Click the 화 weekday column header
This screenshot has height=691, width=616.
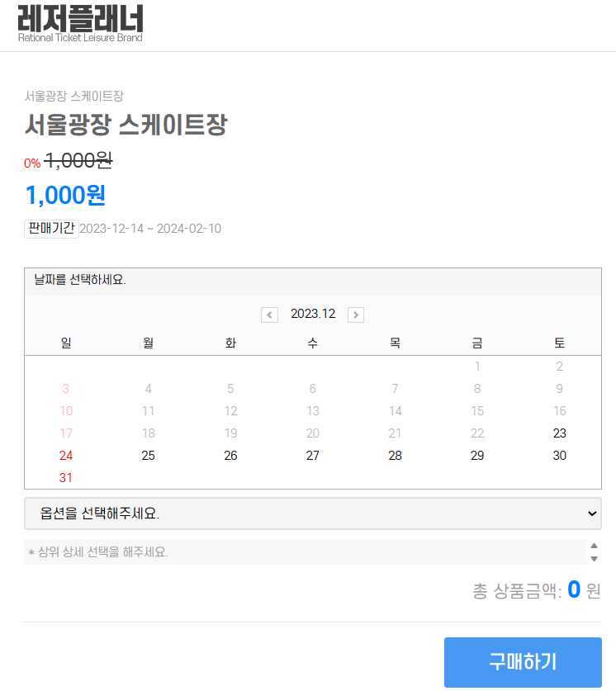[x=230, y=343]
